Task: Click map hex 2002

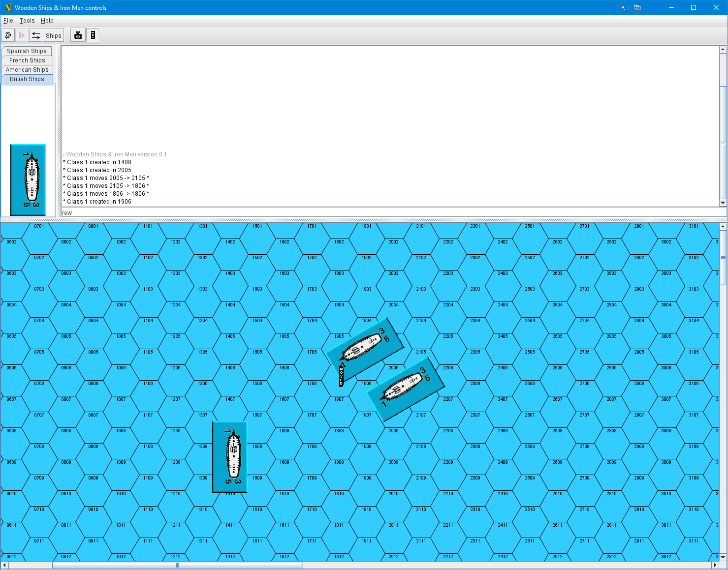Action: click(393, 254)
